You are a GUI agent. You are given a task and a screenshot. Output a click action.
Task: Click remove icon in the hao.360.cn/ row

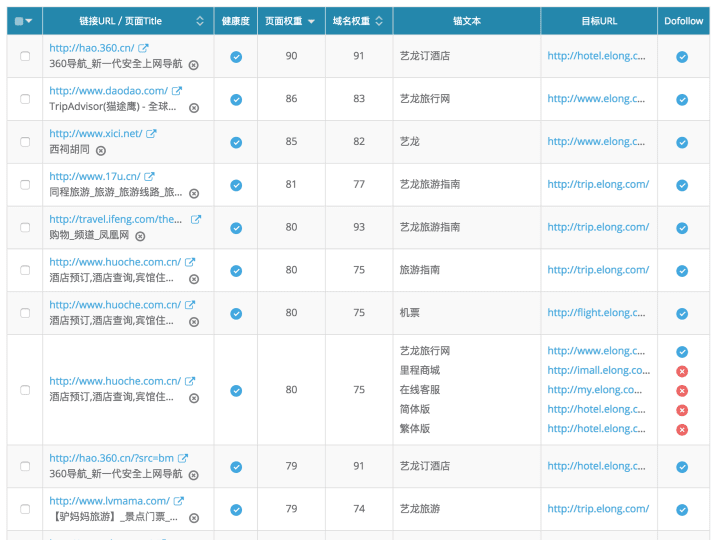(x=194, y=65)
